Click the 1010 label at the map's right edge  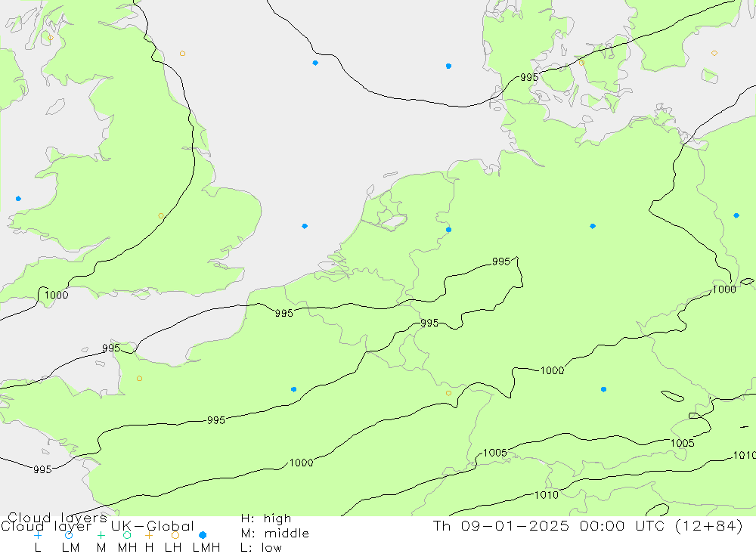744,456
